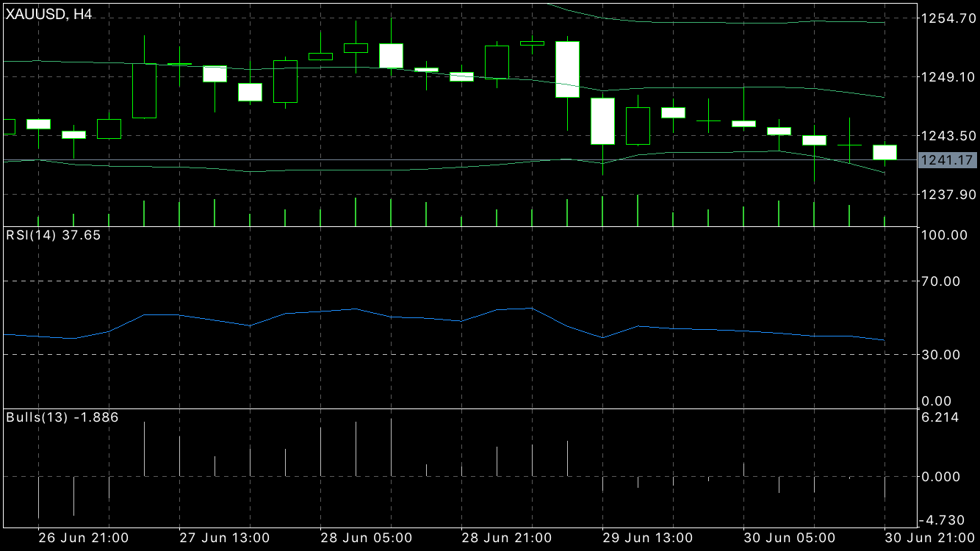Click the RSI 70.00 level label
This screenshot has width=980, height=551.
click(x=941, y=281)
